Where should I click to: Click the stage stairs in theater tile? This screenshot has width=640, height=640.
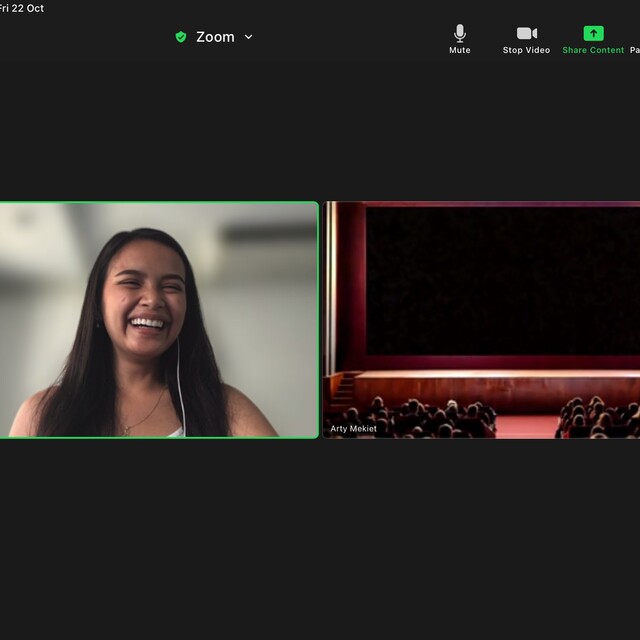pyautogui.click(x=343, y=387)
